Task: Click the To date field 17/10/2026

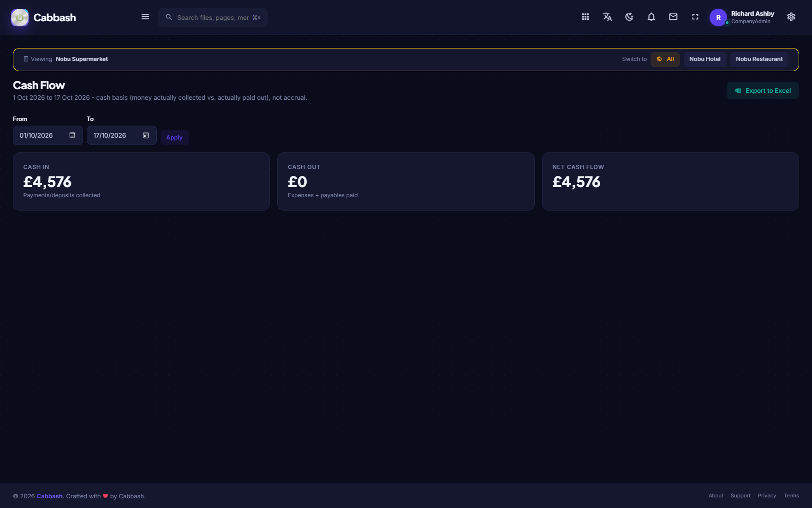Action: pos(122,135)
